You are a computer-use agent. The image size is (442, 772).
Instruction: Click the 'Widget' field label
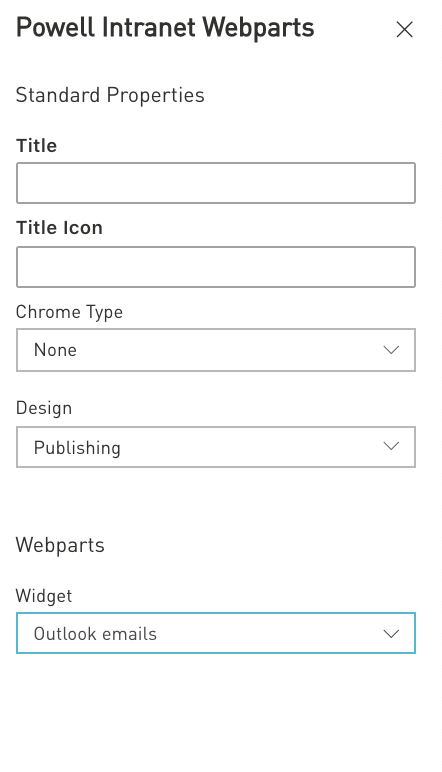pos(44,596)
